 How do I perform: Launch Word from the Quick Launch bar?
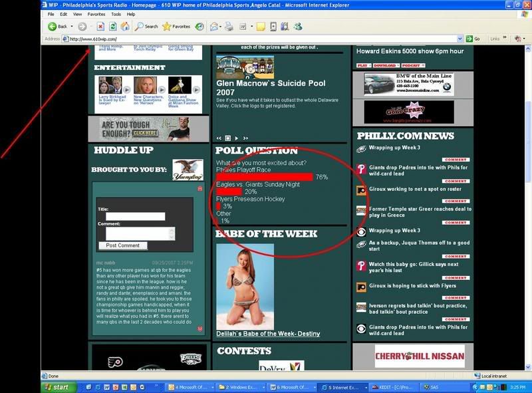106,387
